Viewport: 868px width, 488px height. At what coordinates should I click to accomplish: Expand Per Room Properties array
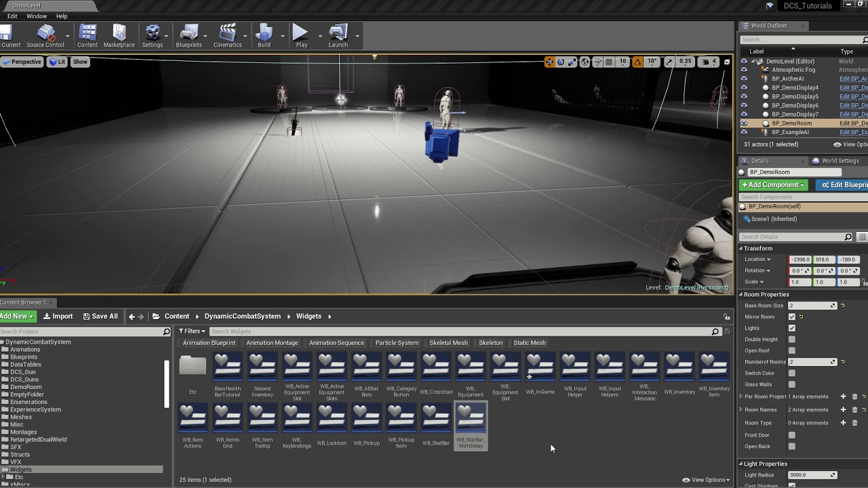[x=741, y=396]
